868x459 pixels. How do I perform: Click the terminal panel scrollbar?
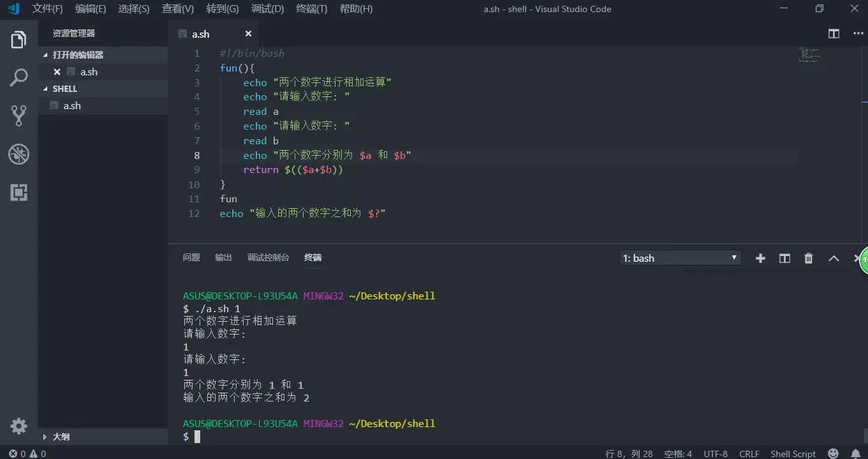pos(865,435)
